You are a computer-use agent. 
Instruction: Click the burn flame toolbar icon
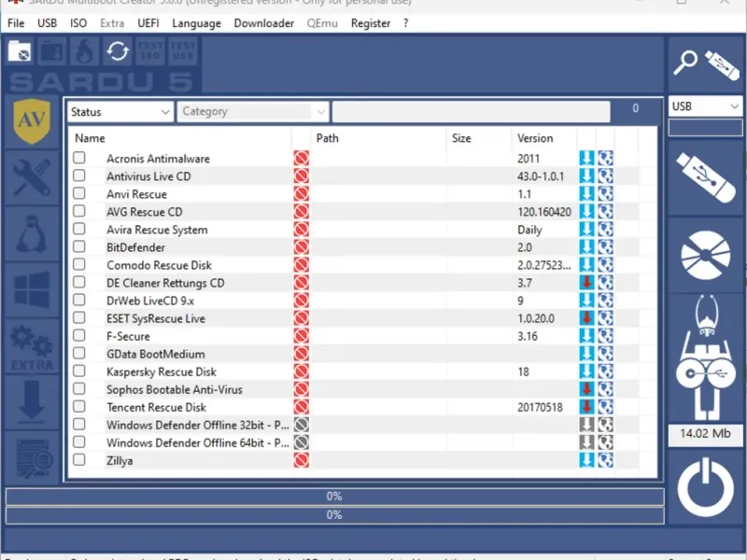(85, 51)
